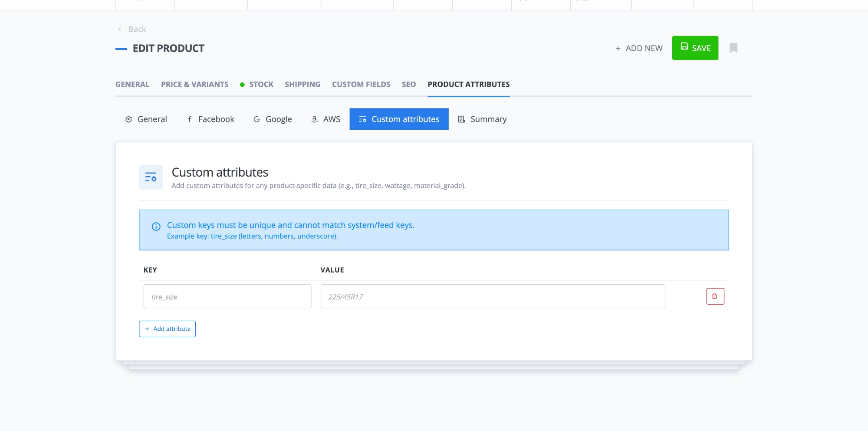Screen dimensions: 868x431
Task: Click the plus icon of ADD NEW
Action: (618, 49)
